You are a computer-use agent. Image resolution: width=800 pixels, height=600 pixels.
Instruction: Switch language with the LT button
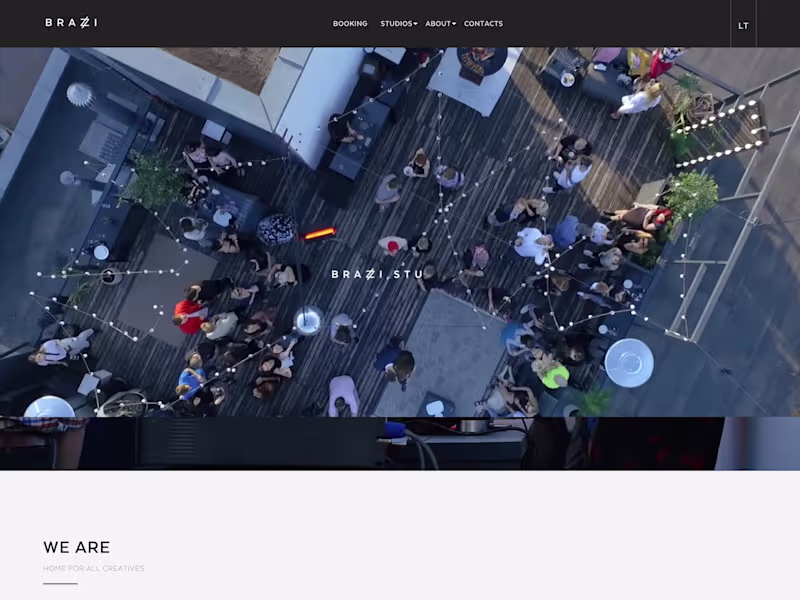(x=743, y=26)
